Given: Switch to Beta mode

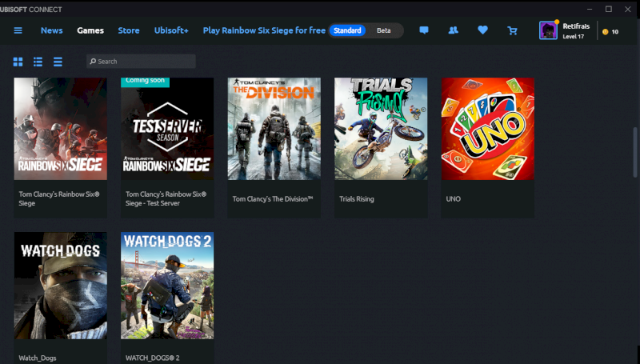Looking at the screenshot, I should pos(384,30).
